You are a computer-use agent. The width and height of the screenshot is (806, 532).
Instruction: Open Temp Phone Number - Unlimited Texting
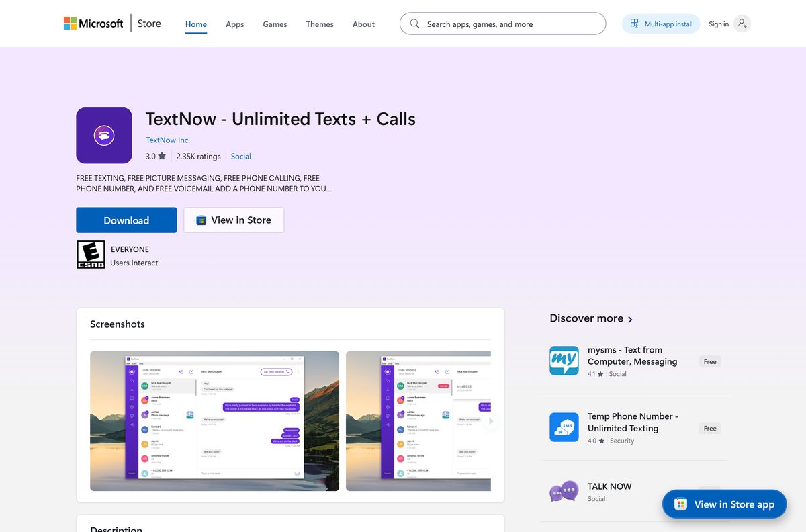(633, 422)
